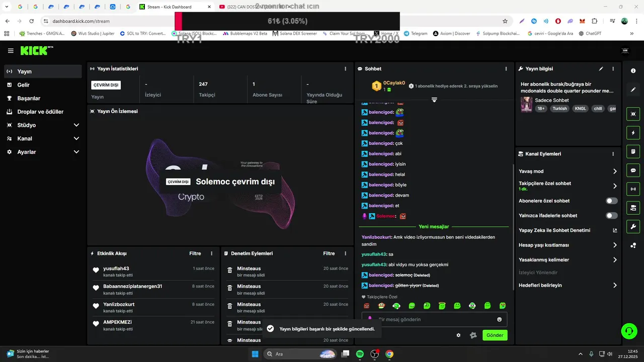Open the info icon in the right rail
The height and width of the screenshot is (362, 644).
pyautogui.click(x=633, y=71)
